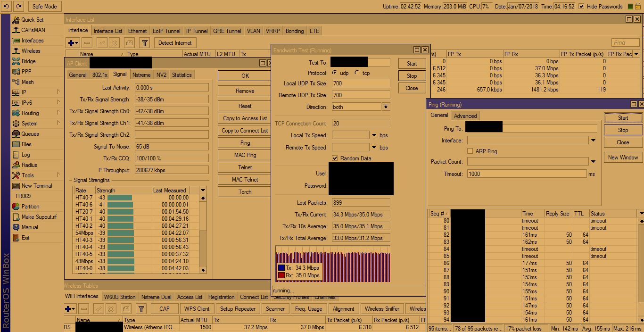The image size is (644, 332).
Task: Switch to the Advanced tab in Ping
Action: point(465,116)
